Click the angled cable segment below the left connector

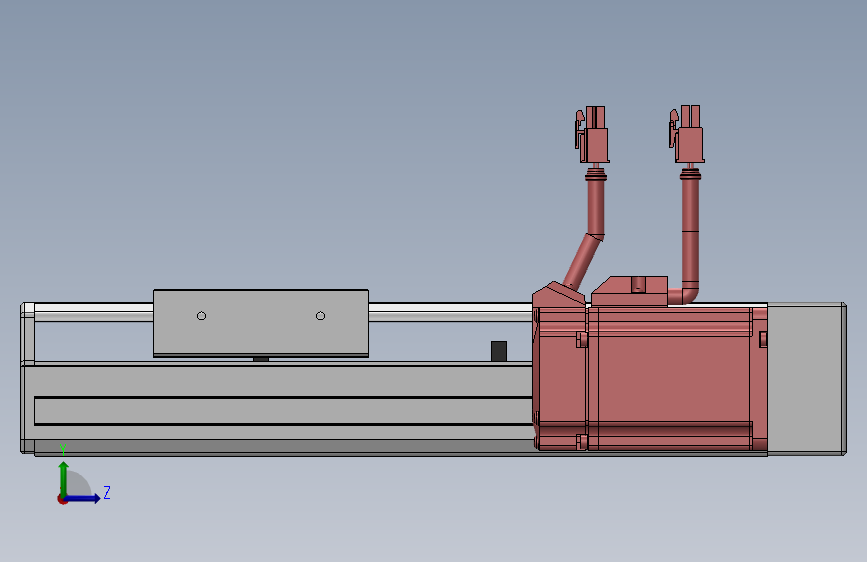point(582,261)
